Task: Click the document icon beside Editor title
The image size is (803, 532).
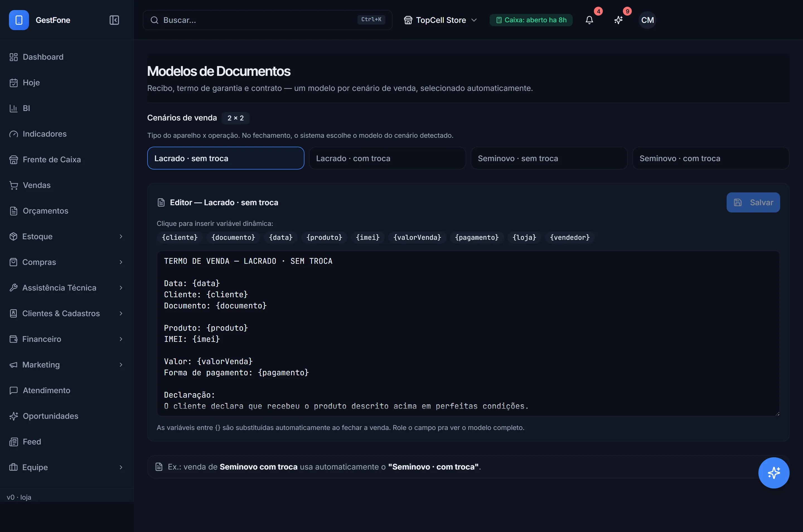Action: [161, 202]
